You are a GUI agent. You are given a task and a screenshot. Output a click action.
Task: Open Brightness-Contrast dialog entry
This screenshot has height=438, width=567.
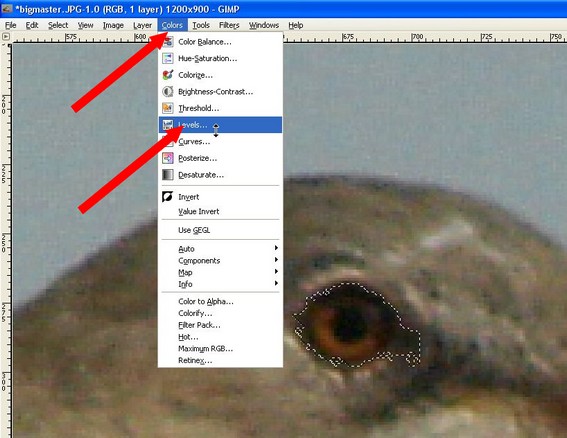[220, 92]
